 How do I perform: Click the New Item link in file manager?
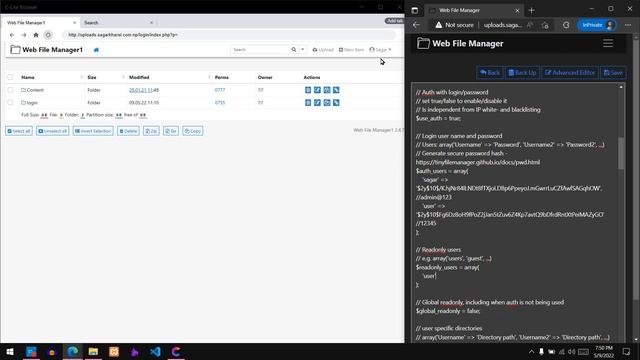pyautogui.click(x=351, y=50)
